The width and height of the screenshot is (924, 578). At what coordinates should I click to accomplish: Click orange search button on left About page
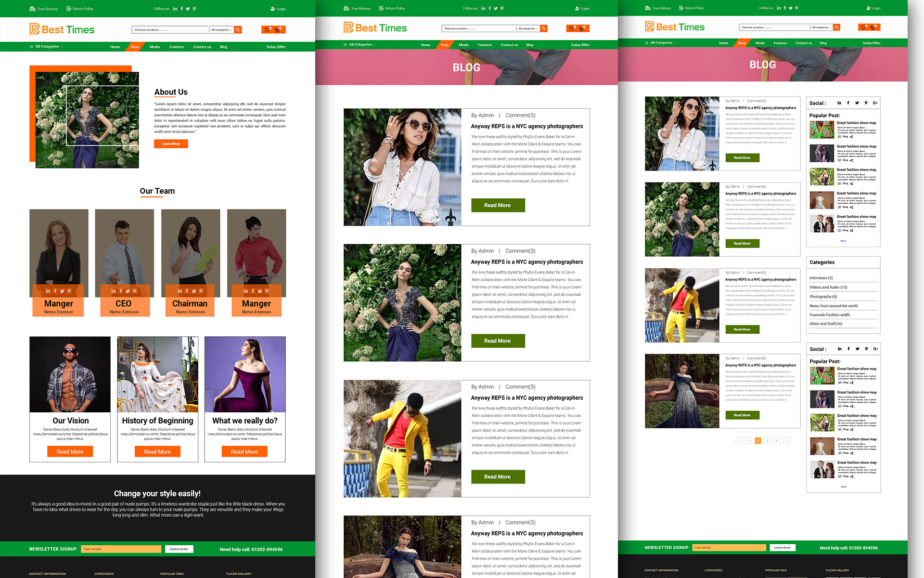click(x=238, y=30)
